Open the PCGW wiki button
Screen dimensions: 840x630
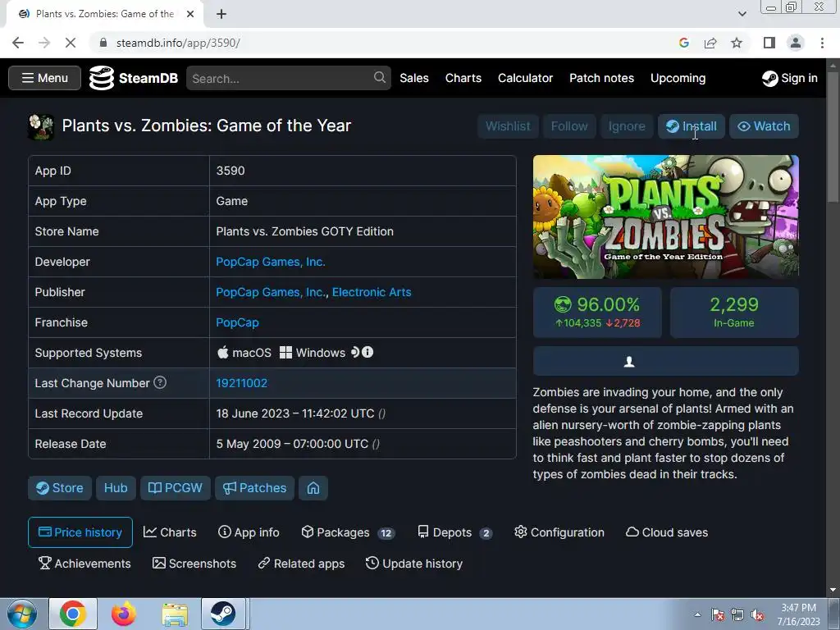coord(176,488)
